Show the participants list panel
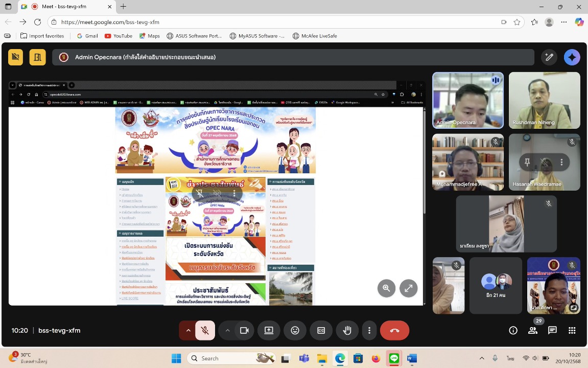 coord(533,331)
